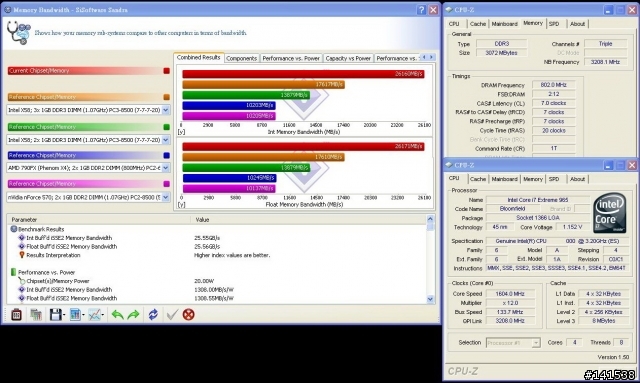Viewport: 640px width, 383px height.
Task: Open the CPU tab in CPU-Z memory window
Action: [x=454, y=24]
